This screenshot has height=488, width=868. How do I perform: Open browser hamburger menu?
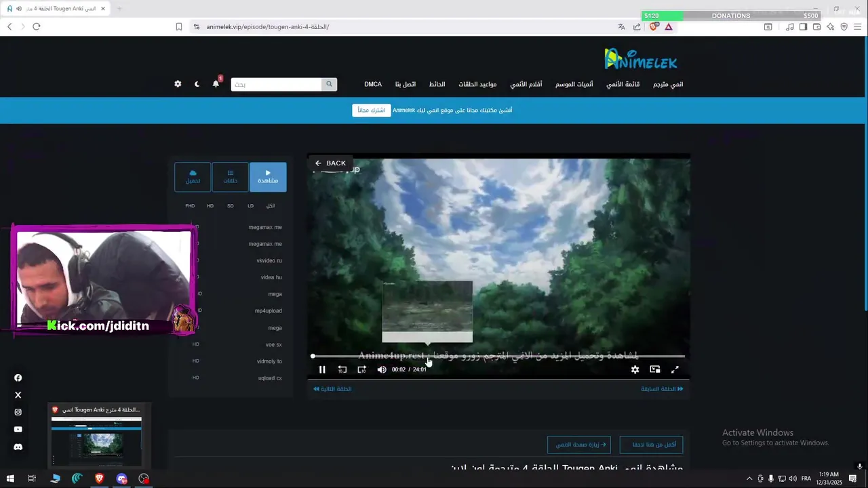[859, 26]
